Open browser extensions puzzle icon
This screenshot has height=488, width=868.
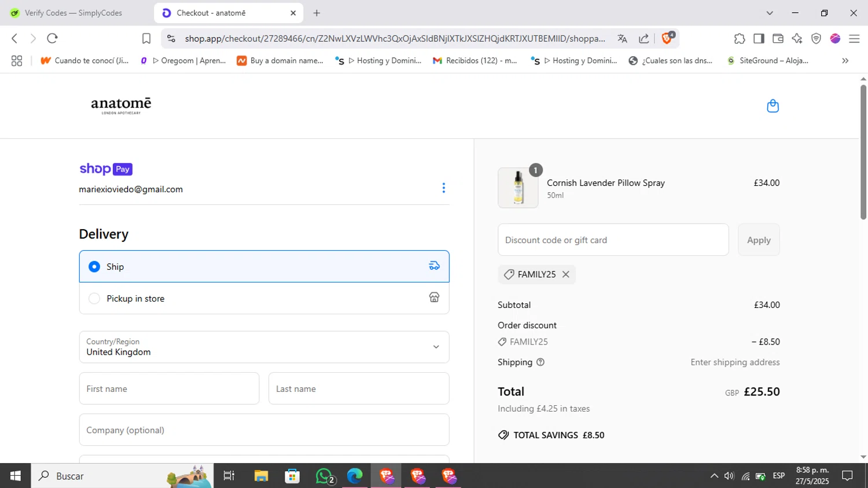pyautogui.click(x=740, y=39)
